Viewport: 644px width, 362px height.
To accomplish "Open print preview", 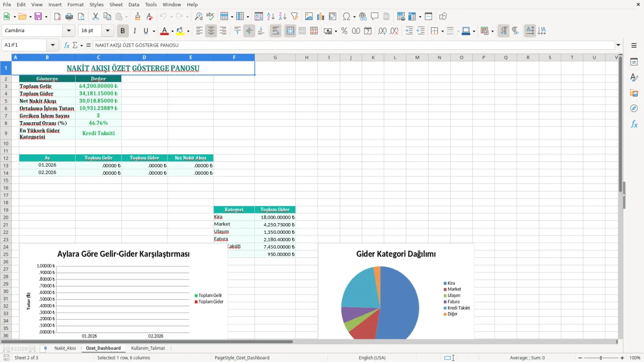I will point(81,17).
